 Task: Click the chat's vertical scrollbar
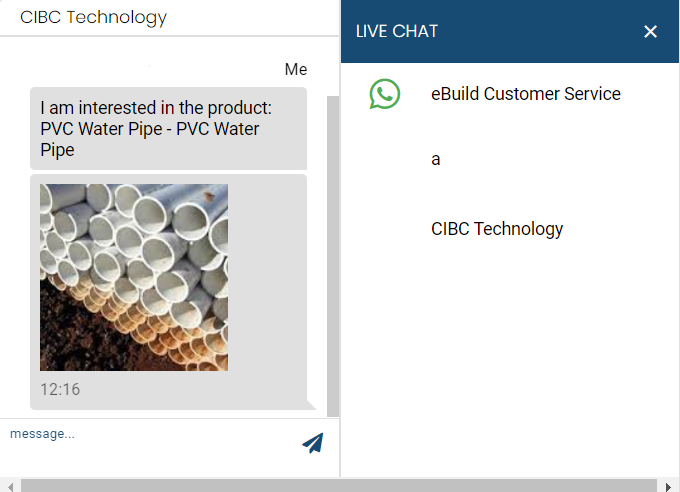coord(333,250)
